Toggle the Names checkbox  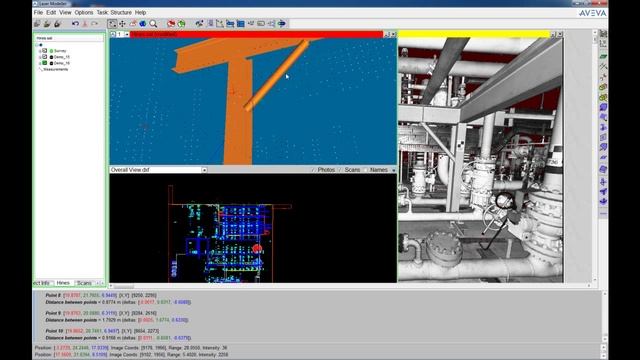366,170
